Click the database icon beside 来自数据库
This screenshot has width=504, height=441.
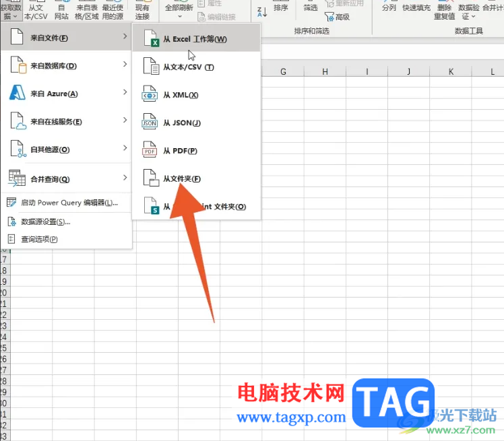tap(18, 65)
